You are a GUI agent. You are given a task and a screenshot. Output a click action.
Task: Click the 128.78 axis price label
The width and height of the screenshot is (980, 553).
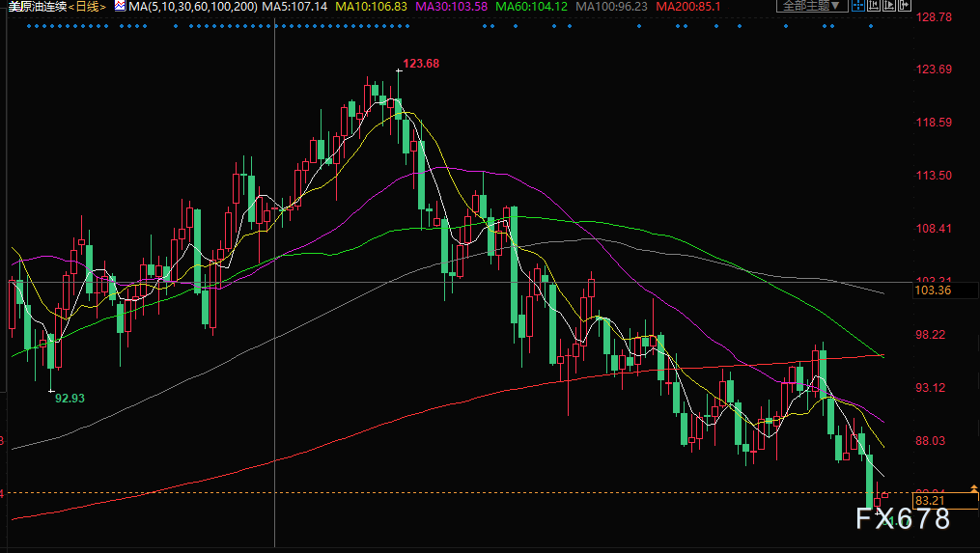pyautogui.click(x=934, y=16)
